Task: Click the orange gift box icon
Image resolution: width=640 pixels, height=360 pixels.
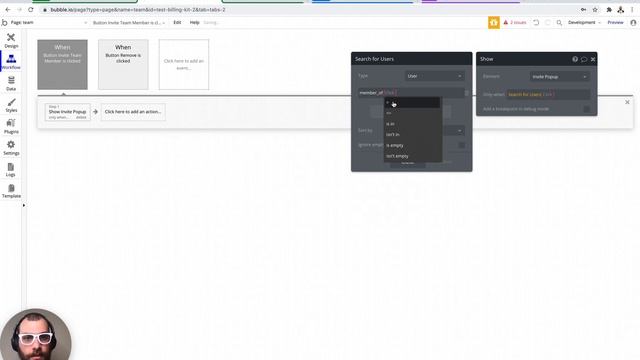Action: click(493, 23)
